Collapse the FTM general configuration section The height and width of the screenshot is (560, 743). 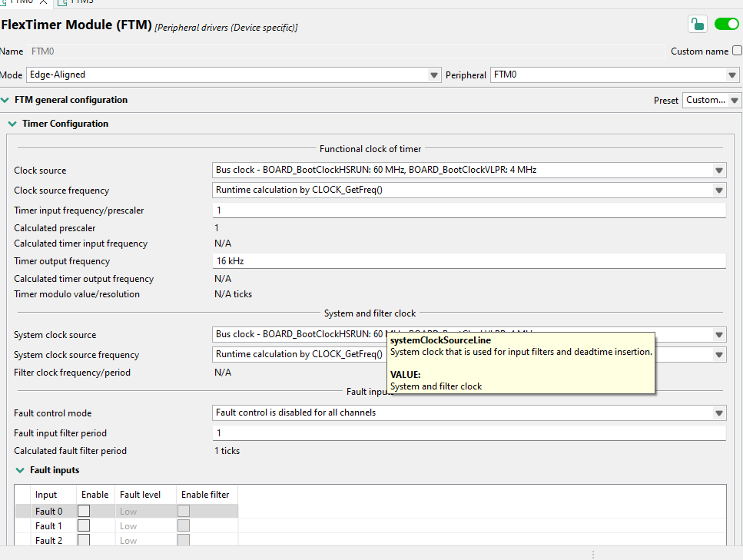tap(5, 100)
